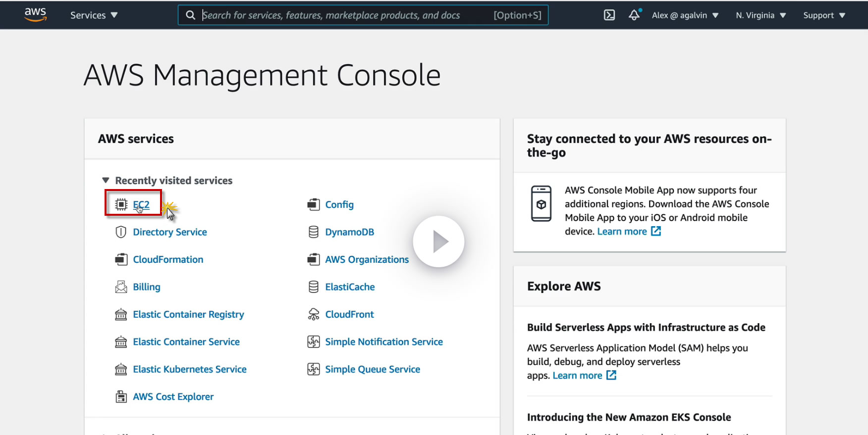
Task: Click the Simple Queue Service icon
Action: click(314, 369)
